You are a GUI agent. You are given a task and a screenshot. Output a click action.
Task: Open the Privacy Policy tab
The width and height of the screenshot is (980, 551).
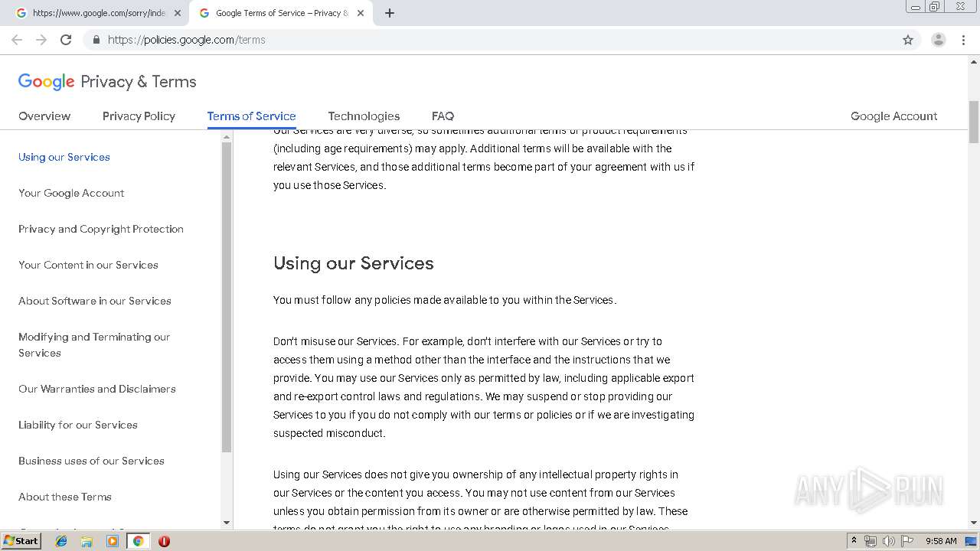[139, 116]
